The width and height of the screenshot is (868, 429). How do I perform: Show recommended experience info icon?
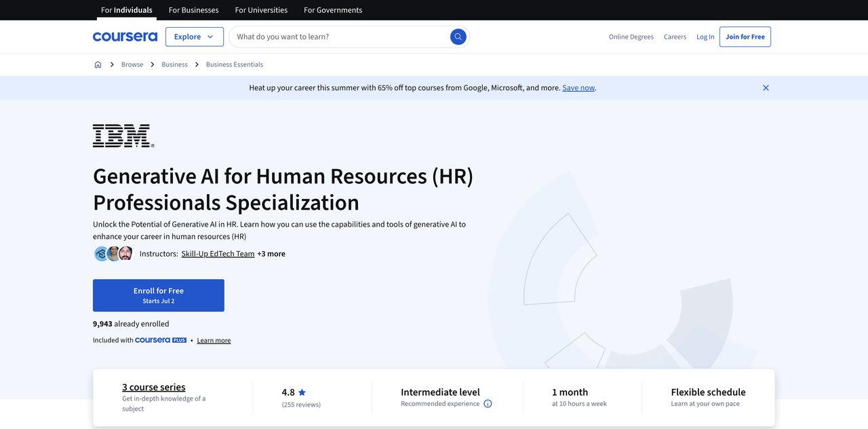[488, 404]
